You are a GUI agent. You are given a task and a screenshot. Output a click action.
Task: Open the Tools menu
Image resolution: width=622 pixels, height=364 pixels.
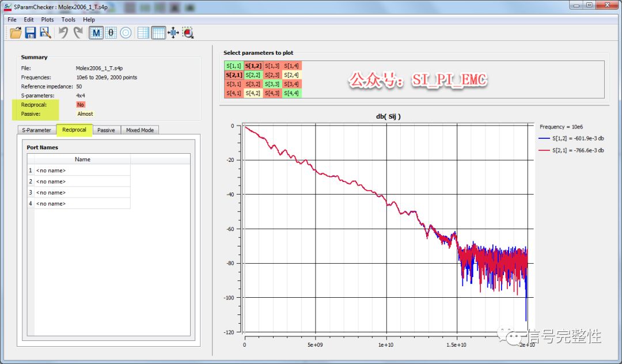(x=68, y=20)
